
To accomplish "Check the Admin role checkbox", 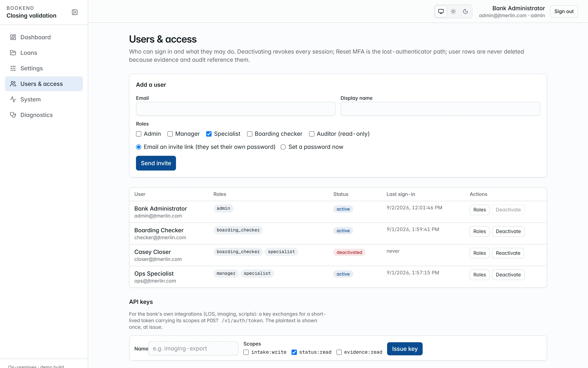I will click(x=138, y=134).
